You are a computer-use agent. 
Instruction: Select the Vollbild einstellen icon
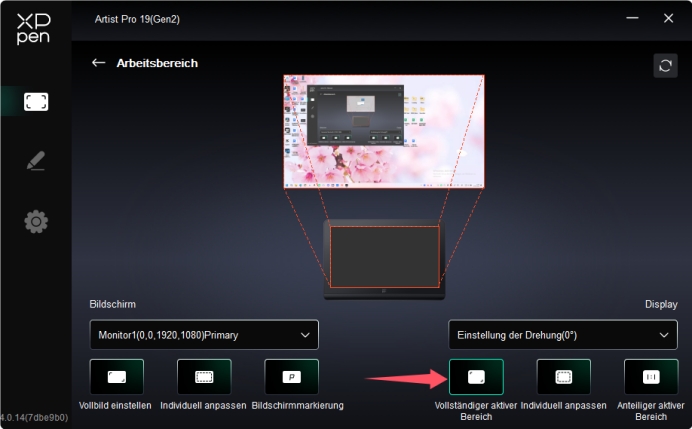coord(116,377)
